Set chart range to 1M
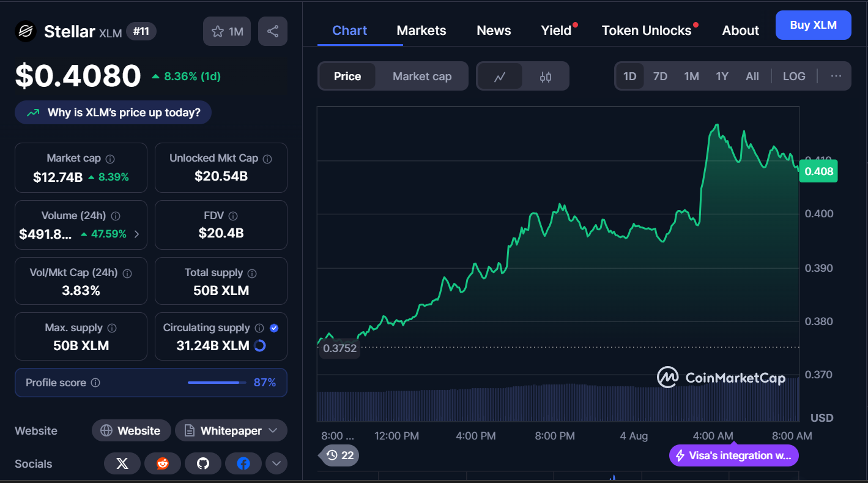The image size is (868, 483). coord(692,77)
